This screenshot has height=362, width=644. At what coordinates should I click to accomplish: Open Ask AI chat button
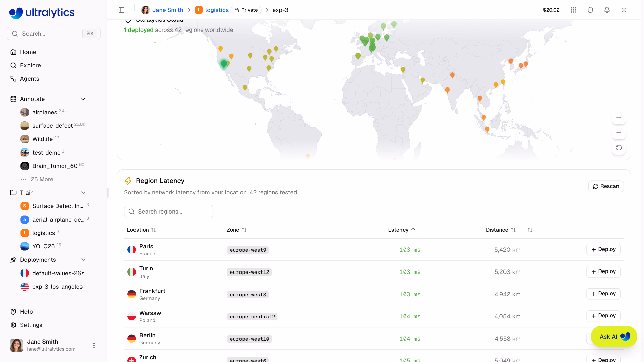(614, 337)
